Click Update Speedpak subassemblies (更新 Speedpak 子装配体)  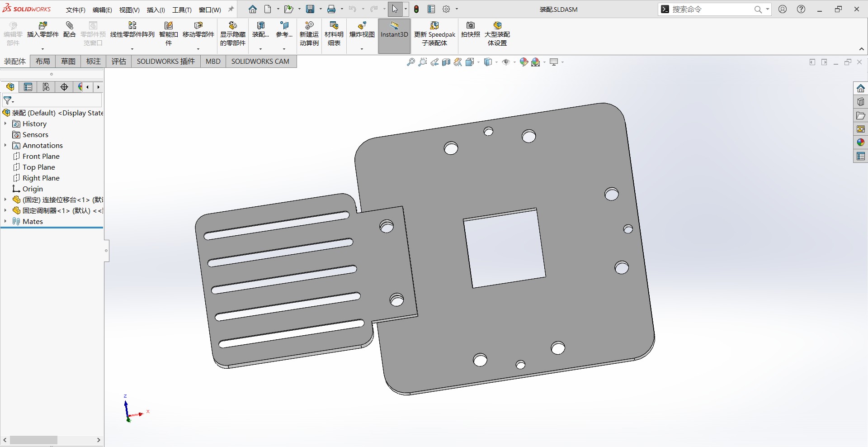434,33
